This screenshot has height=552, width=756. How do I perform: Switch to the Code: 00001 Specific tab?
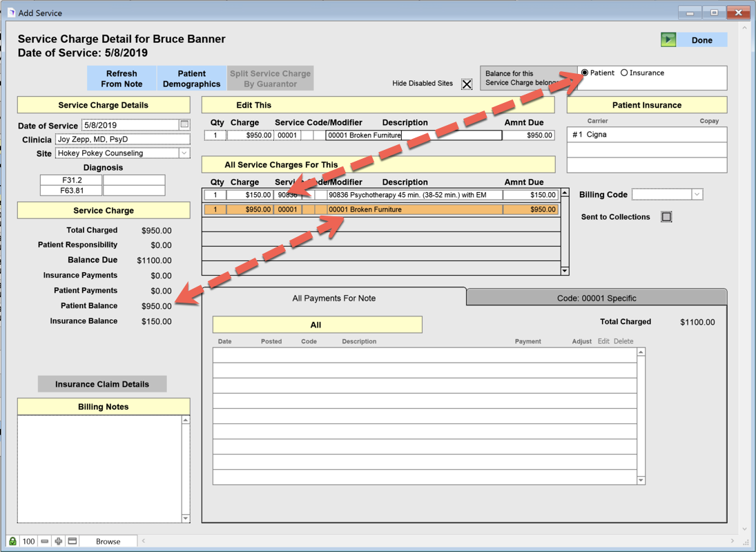[597, 298]
